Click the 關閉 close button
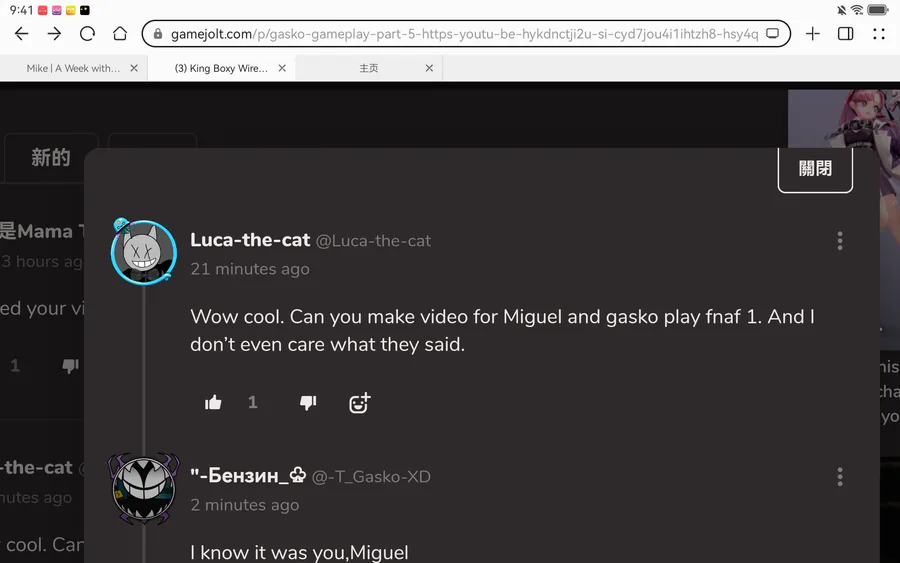900x563 pixels. 815,169
